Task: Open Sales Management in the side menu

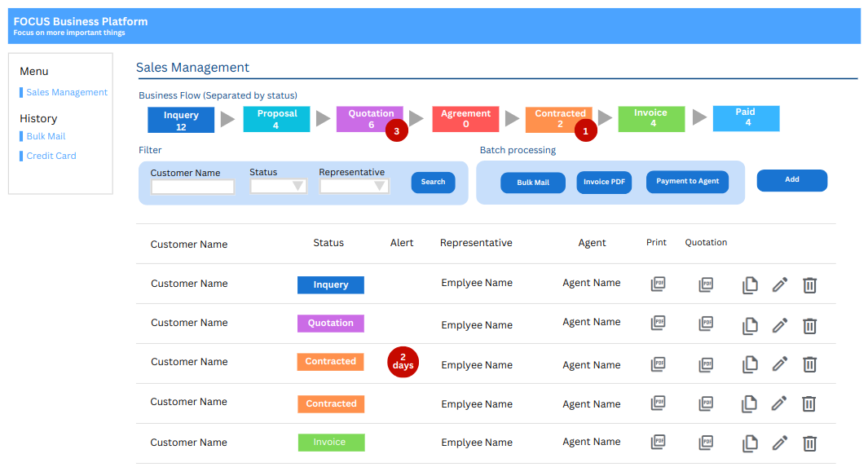Action: tap(66, 93)
